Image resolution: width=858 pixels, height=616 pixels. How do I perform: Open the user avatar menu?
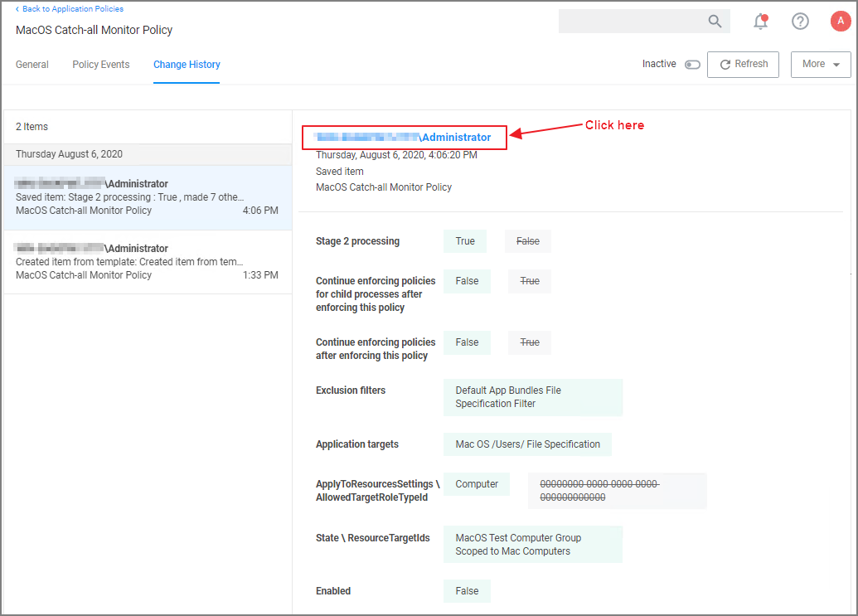point(841,22)
